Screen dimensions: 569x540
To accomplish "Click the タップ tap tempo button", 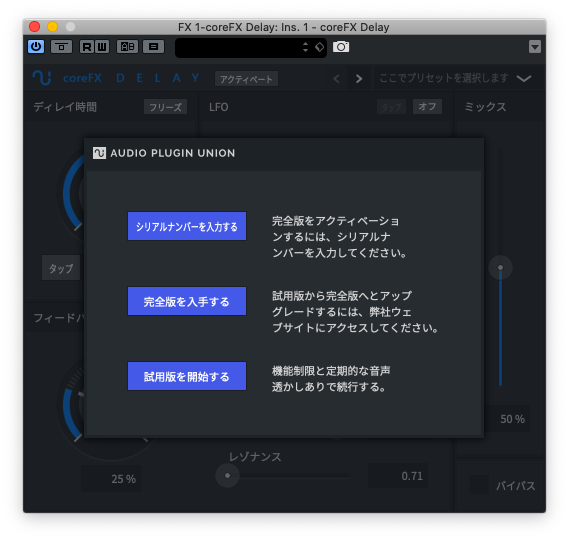I will pos(61,268).
